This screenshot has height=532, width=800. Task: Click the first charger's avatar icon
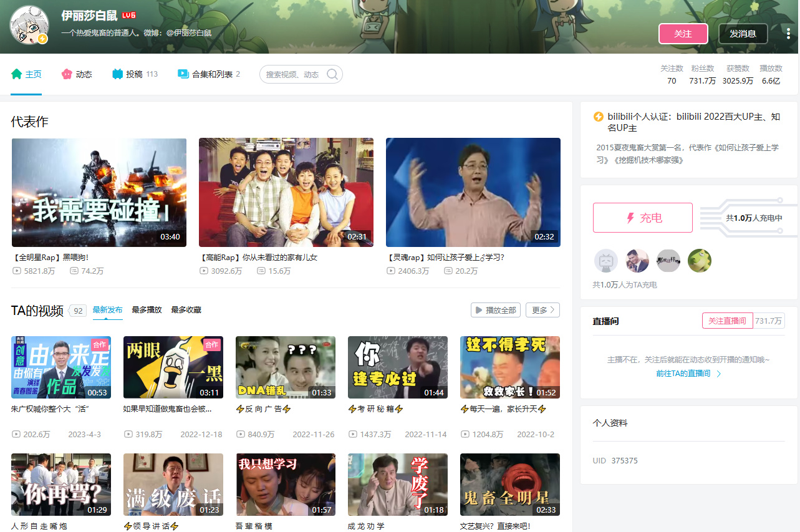(x=605, y=261)
